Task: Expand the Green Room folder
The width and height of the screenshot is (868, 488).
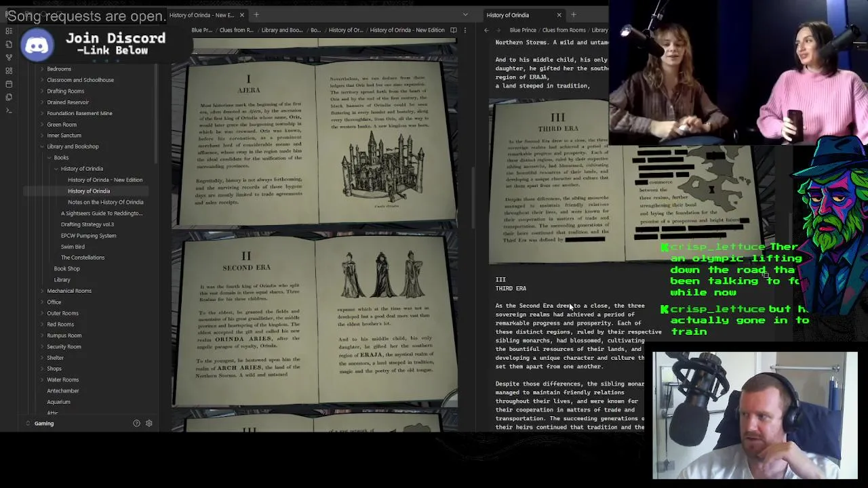Action: click(42, 125)
